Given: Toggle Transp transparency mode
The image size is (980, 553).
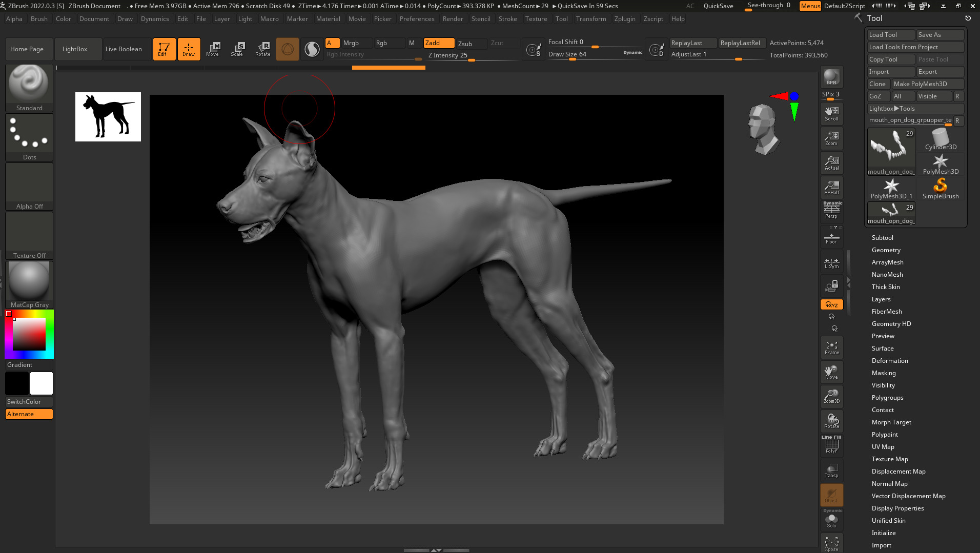Looking at the screenshot, I should click(x=831, y=470).
